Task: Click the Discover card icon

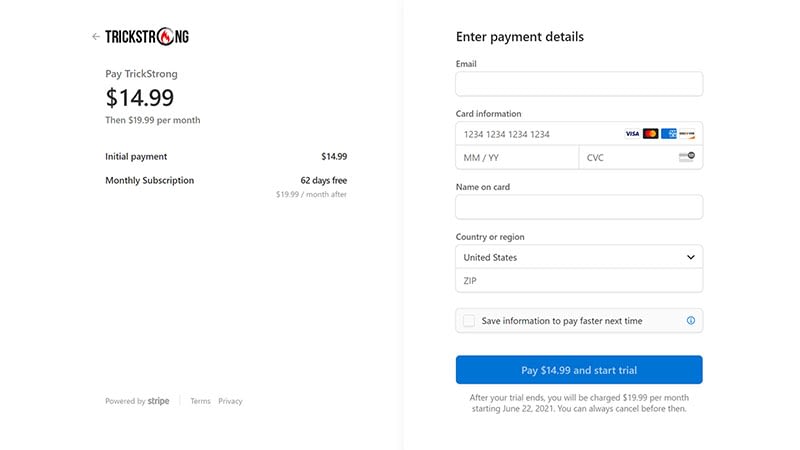Action: 687,134
